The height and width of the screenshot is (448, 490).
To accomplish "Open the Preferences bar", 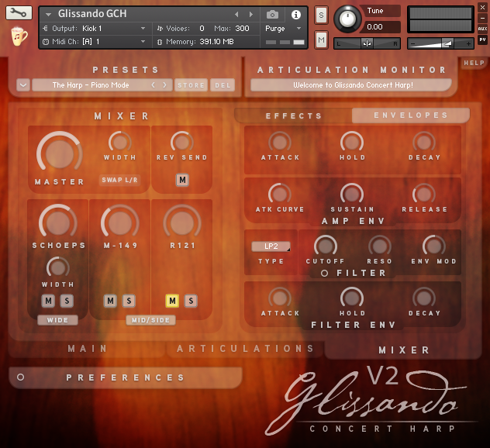I will point(126,377).
